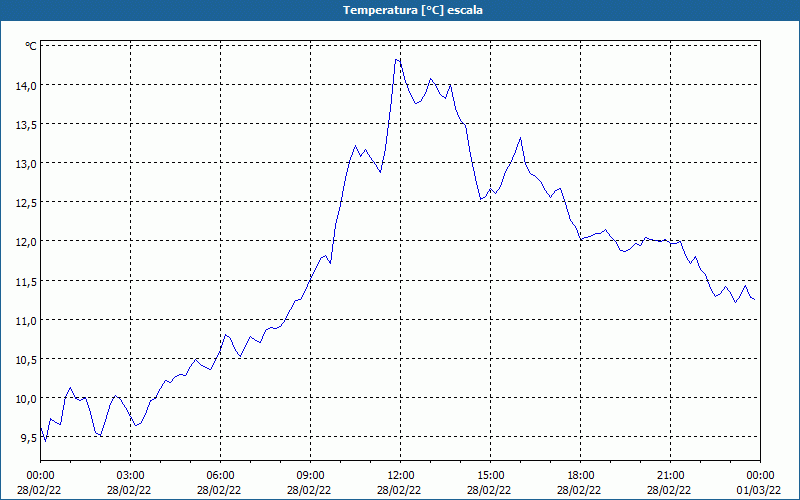Select the 12,0 y-axis value
800x500 pixels.
[26, 242]
